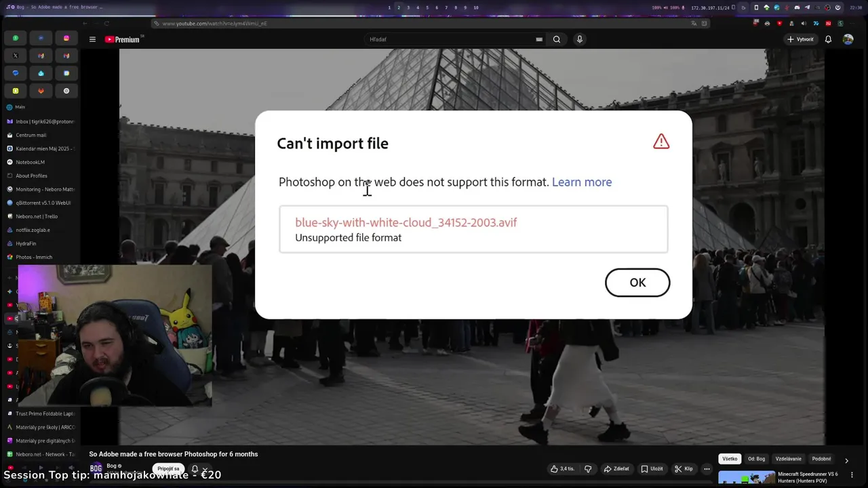This screenshot has height=488, width=868.
Task: Open the pinned GitLab tab
Action: 41,91
